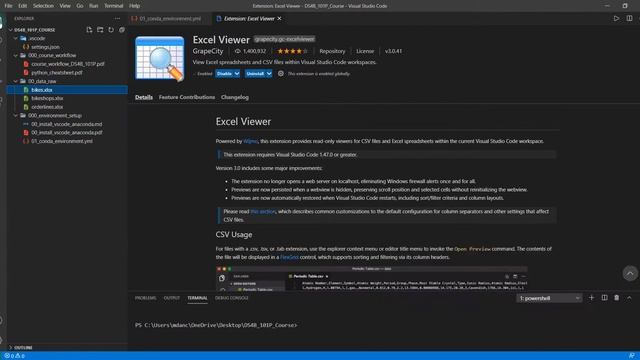640x360 pixels.
Task: Create a new folder in the Explorer header
Action: tap(100, 30)
